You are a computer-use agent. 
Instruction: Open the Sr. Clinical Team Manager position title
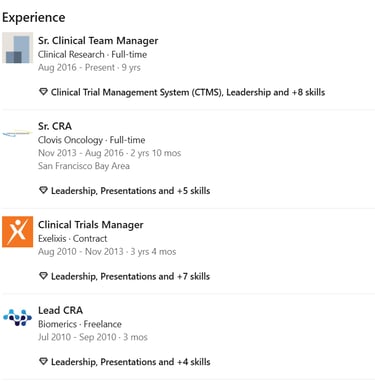(98, 41)
